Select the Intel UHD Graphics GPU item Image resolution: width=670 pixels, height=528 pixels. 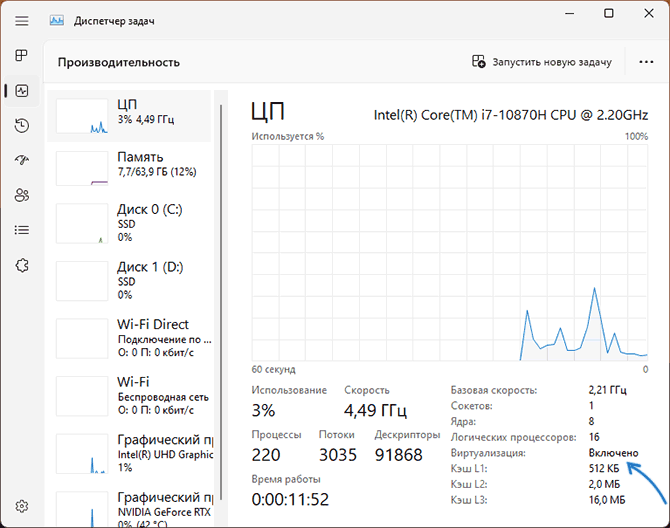click(x=129, y=454)
